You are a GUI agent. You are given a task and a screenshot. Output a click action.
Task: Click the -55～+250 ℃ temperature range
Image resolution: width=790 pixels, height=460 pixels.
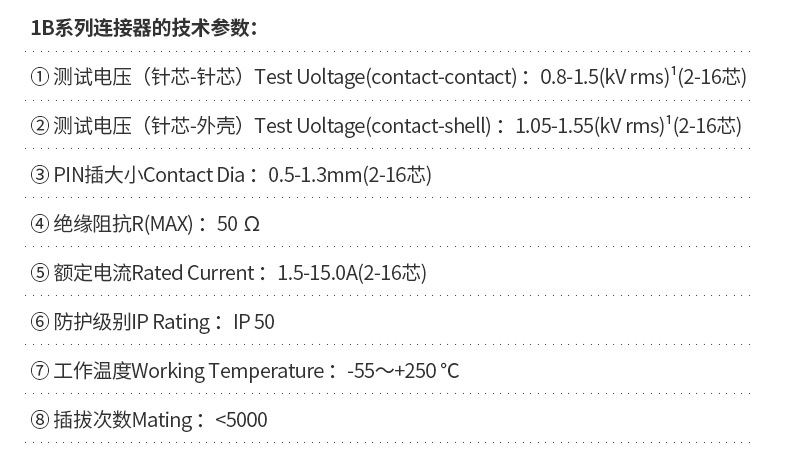click(403, 371)
